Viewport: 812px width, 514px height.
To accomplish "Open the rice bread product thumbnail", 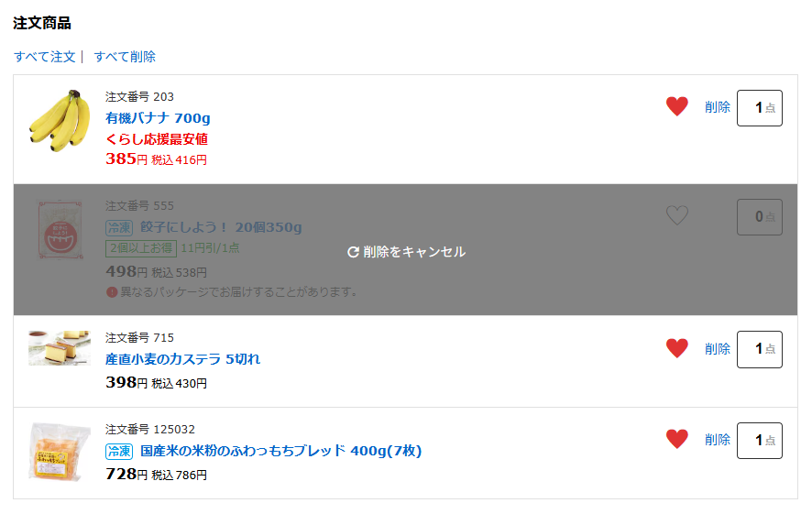I will [x=60, y=452].
